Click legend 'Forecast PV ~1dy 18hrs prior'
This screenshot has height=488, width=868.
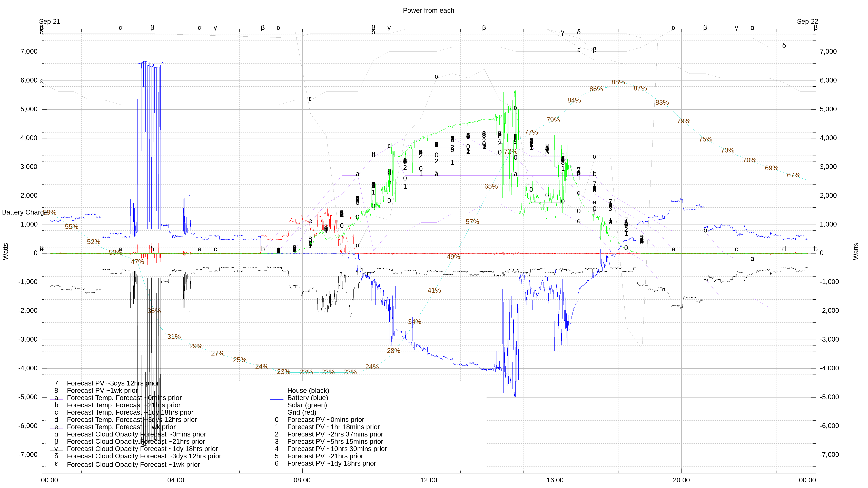[x=332, y=463]
